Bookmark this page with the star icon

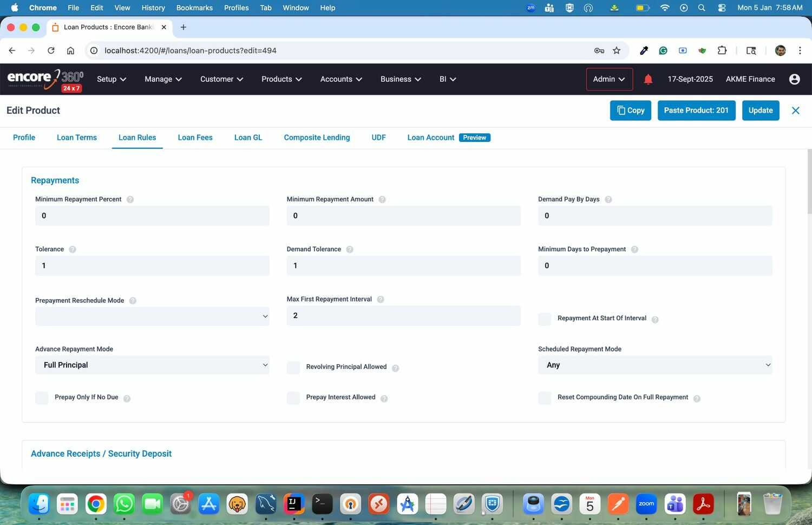pyautogui.click(x=617, y=50)
